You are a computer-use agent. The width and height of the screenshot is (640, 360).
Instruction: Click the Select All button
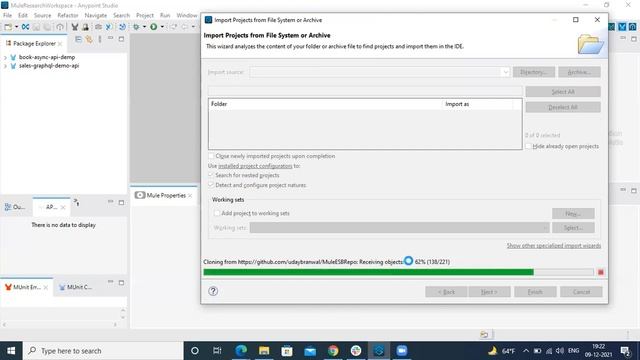click(x=563, y=92)
